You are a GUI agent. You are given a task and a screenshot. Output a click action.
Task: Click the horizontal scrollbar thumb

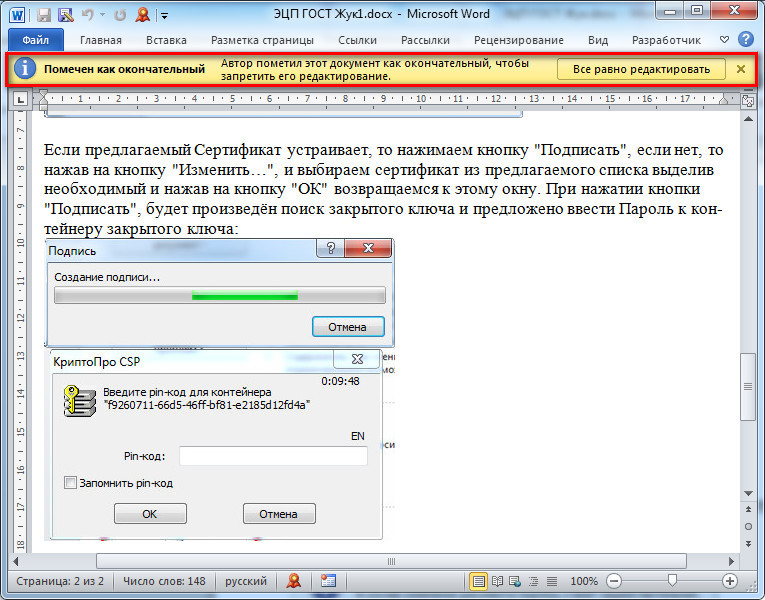tap(391, 561)
